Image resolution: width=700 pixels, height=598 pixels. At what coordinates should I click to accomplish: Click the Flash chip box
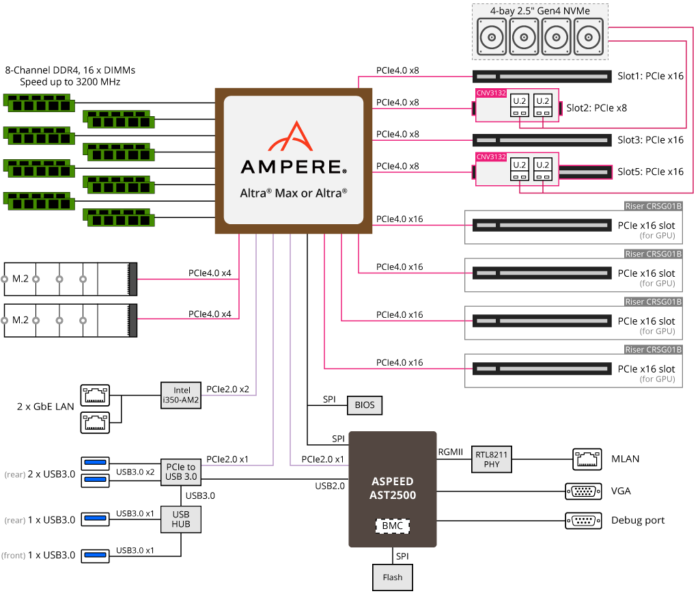(393, 578)
